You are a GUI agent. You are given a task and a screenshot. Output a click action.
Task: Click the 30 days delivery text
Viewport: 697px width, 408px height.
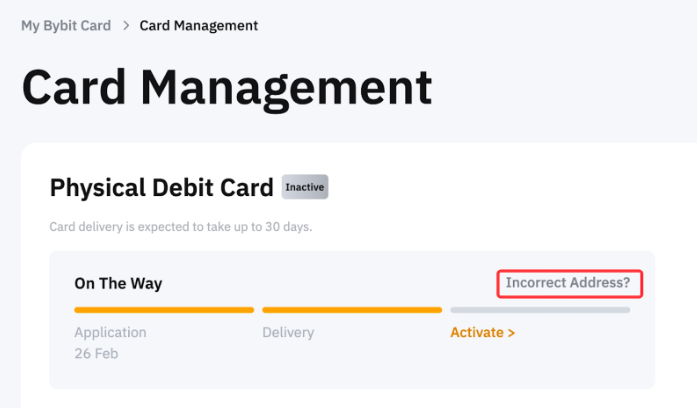289,227
